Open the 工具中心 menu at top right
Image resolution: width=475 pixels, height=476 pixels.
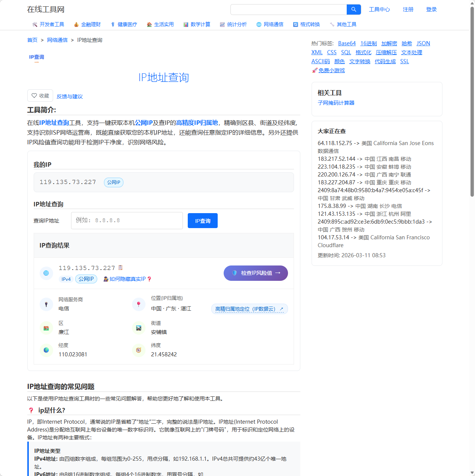tap(379, 9)
